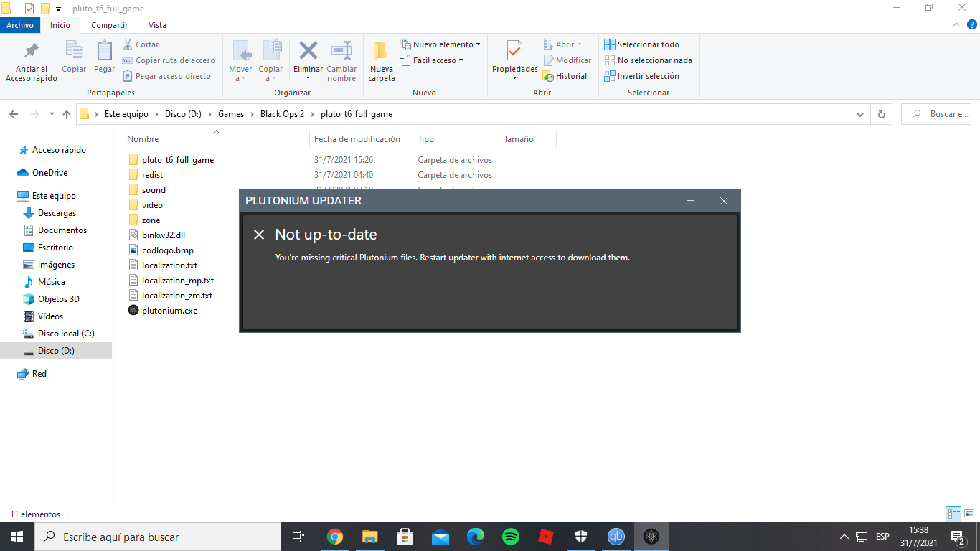980x551 pixels.
Task: Switch to the Inicio ribbon tab
Action: point(60,25)
